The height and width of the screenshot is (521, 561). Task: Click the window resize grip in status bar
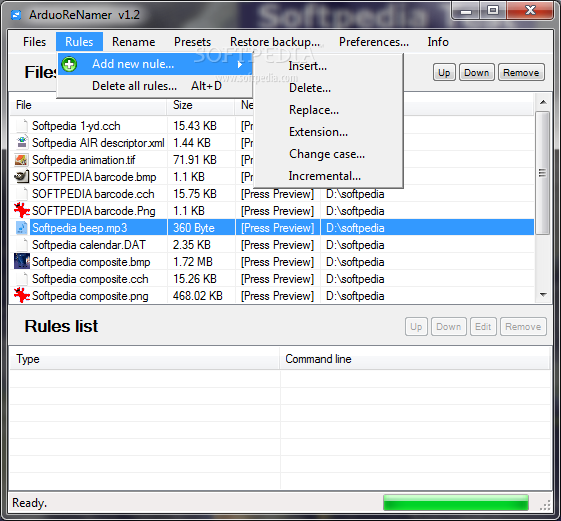pyautogui.click(x=545, y=505)
